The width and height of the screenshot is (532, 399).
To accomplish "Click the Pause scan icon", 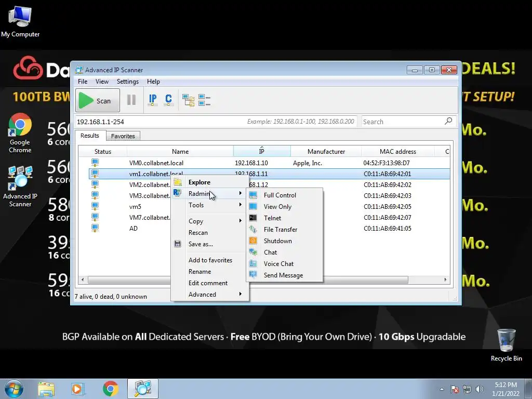I will pos(131,100).
